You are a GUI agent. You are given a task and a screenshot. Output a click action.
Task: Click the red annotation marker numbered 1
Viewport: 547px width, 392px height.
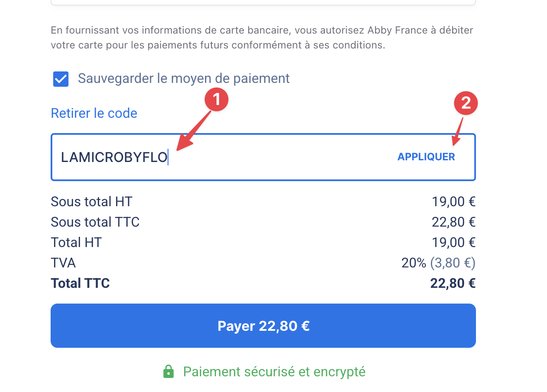[217, 99]
